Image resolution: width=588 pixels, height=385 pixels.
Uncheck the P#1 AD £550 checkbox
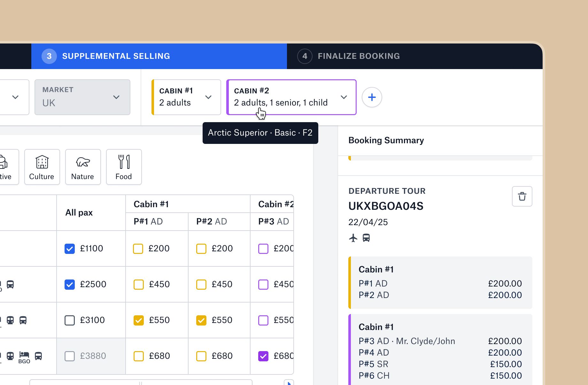tap(139, 320)
